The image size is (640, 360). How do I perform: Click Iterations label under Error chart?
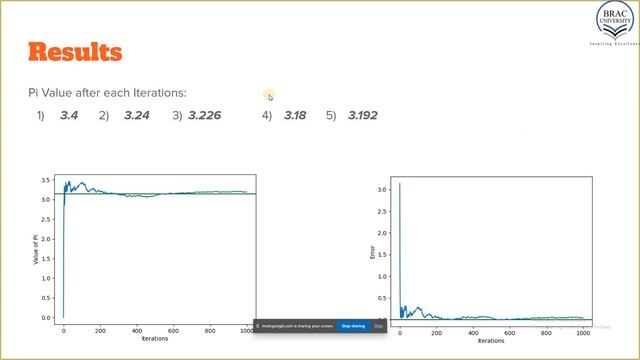pyautogui.click(x=491, y=340)
